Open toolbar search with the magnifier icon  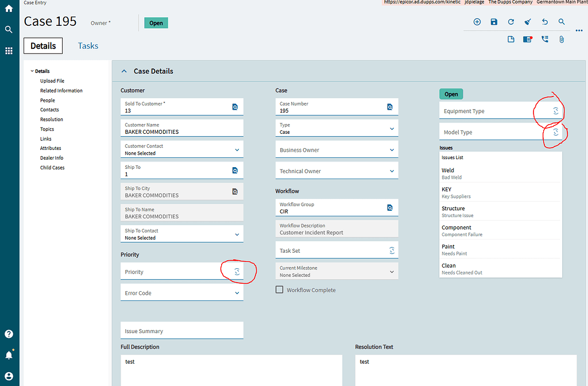click(562, 22)
